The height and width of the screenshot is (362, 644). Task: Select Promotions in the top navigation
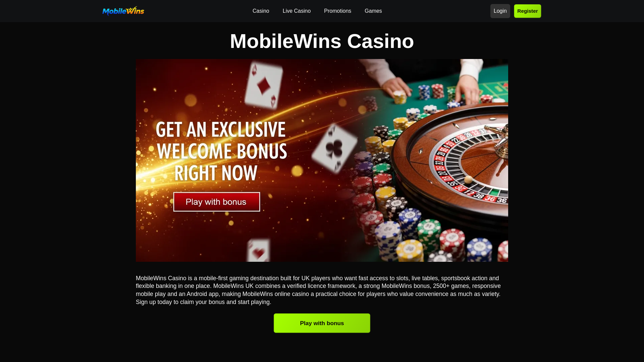[337, 11]
